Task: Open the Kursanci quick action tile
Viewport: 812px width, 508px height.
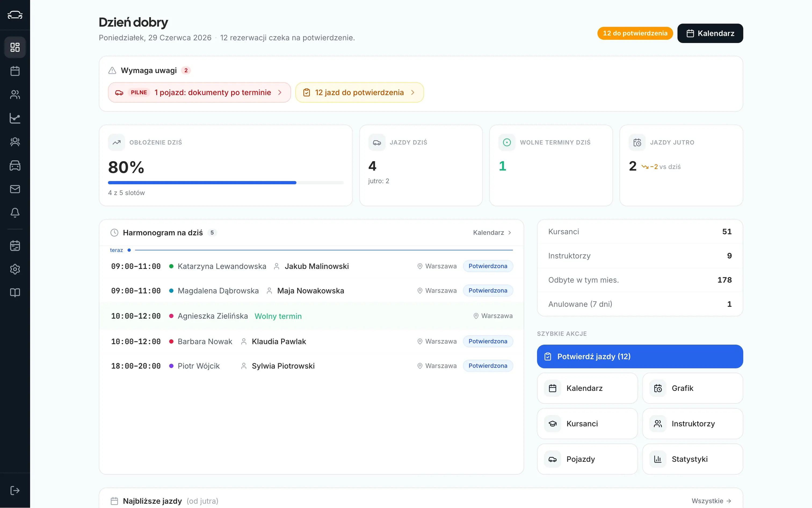Action: (587, 424)
